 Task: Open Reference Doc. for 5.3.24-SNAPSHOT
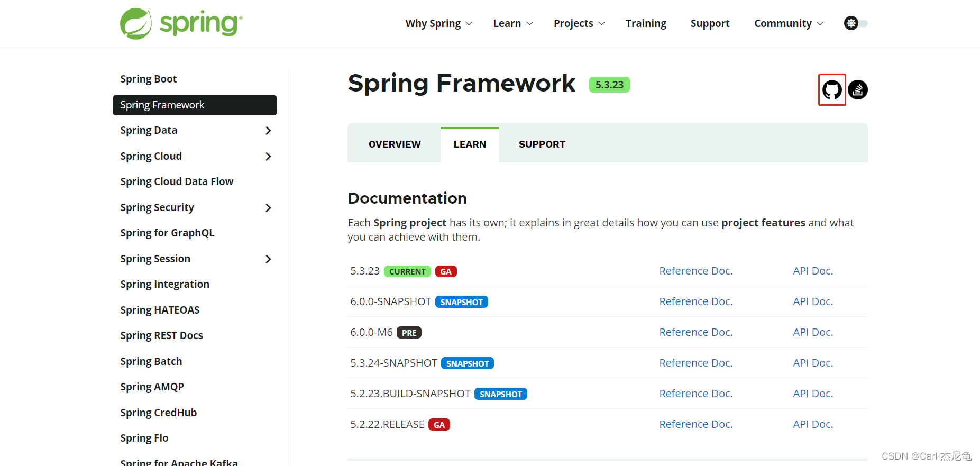coord(695,363)
